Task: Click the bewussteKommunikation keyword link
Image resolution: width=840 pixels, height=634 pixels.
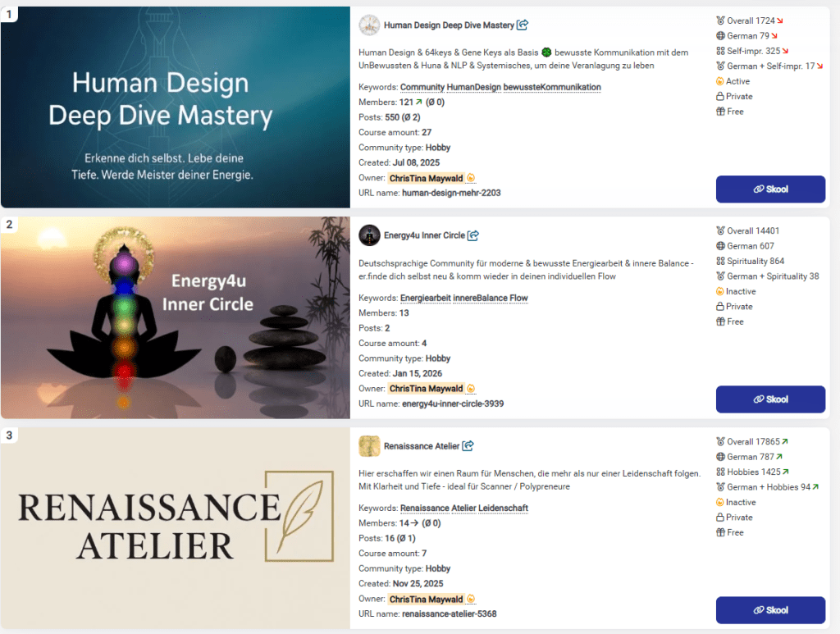Action: click(x=552, y=87)
